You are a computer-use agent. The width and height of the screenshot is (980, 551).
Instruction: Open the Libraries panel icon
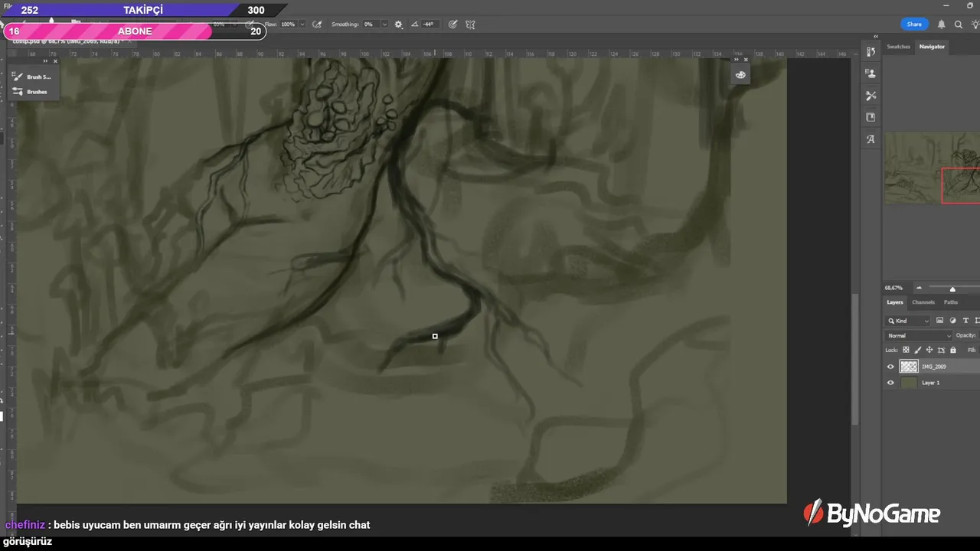coord(871,117)
